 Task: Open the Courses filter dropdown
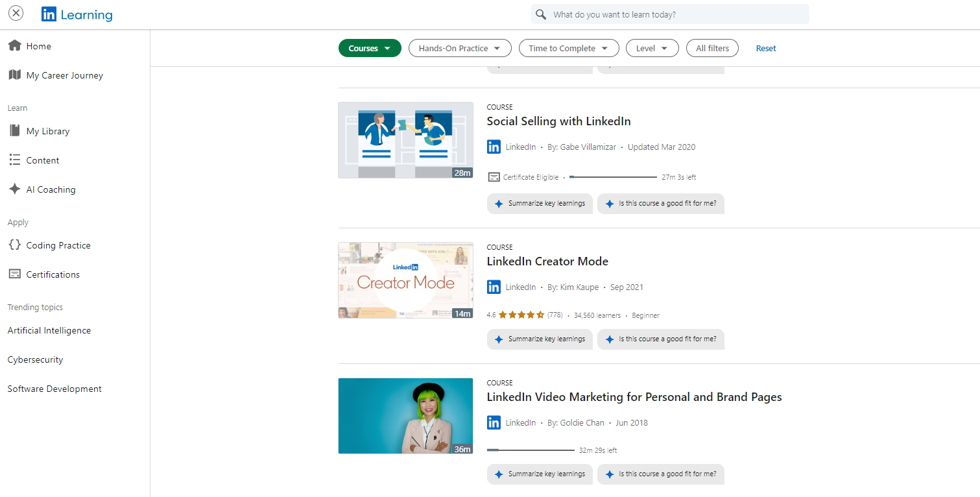point(370,48)
